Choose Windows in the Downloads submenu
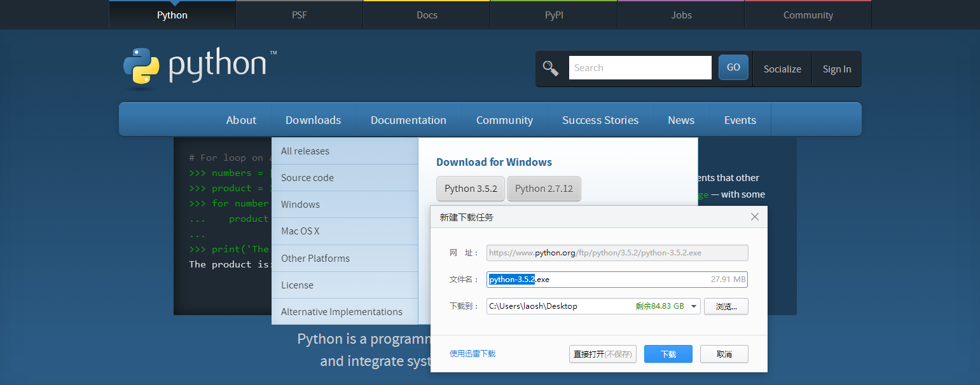This screenshot has height=385, width=980. [x=300, y=205]
